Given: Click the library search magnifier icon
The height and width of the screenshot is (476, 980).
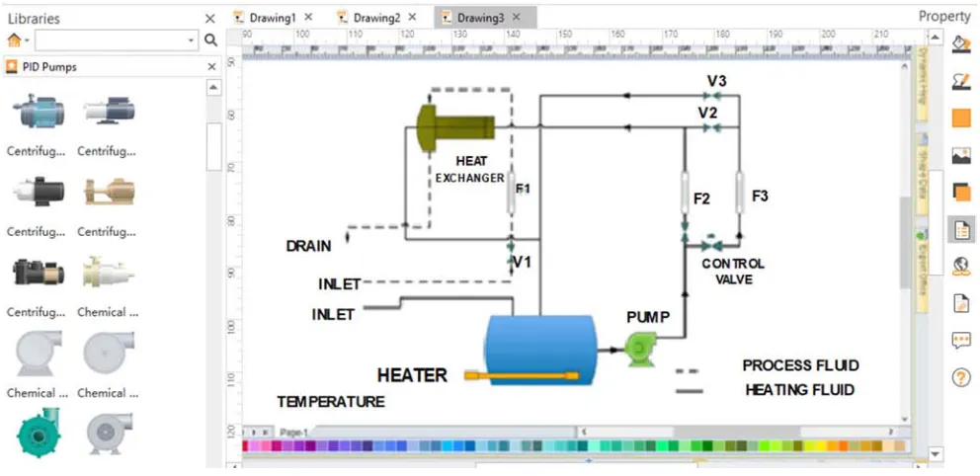Looking at the screenshot, I should (x=210, y=40).
